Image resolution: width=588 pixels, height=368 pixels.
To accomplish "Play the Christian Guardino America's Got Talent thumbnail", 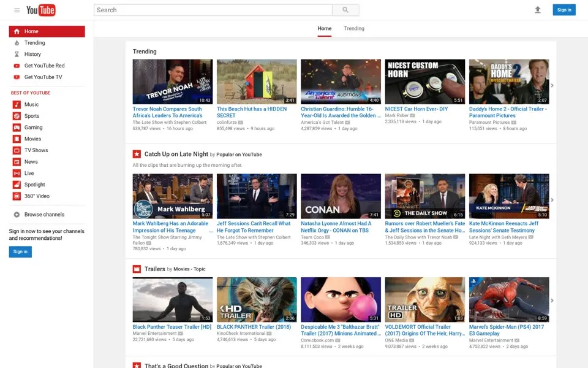I will 341,82.
